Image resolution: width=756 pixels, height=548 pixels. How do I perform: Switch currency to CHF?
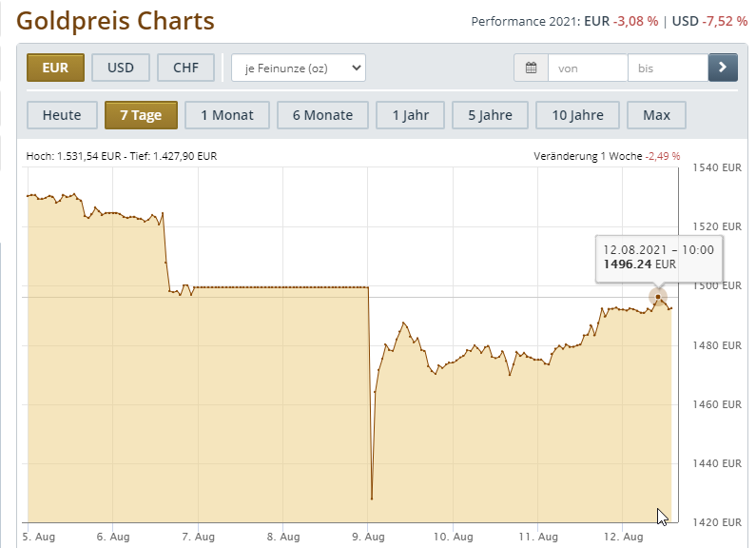click(x=186, y=68)
